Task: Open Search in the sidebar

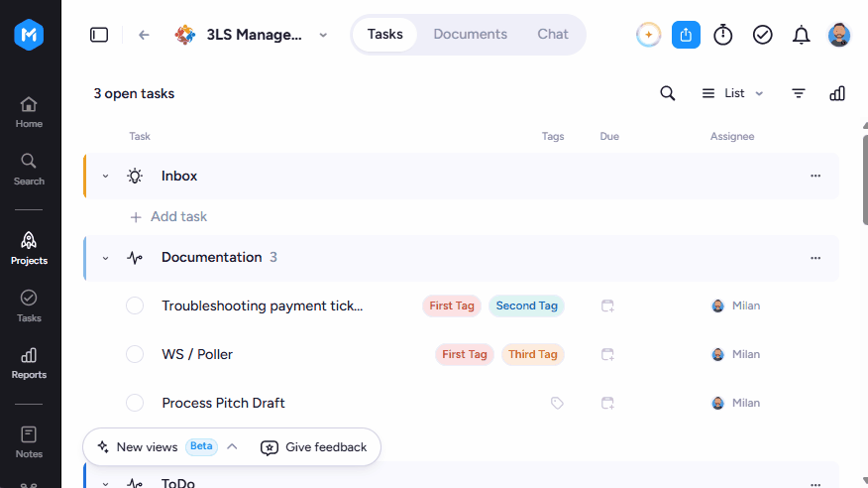Action: coord(29,170)
